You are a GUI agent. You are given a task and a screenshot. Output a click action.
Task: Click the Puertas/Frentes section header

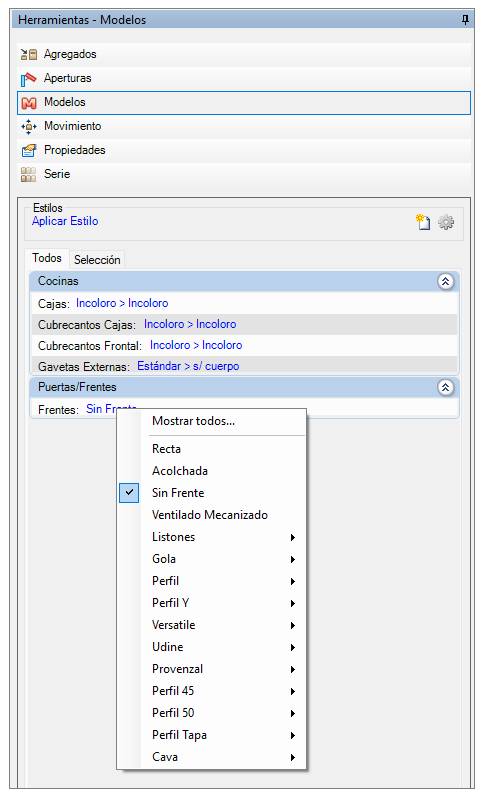pos(245,387)
